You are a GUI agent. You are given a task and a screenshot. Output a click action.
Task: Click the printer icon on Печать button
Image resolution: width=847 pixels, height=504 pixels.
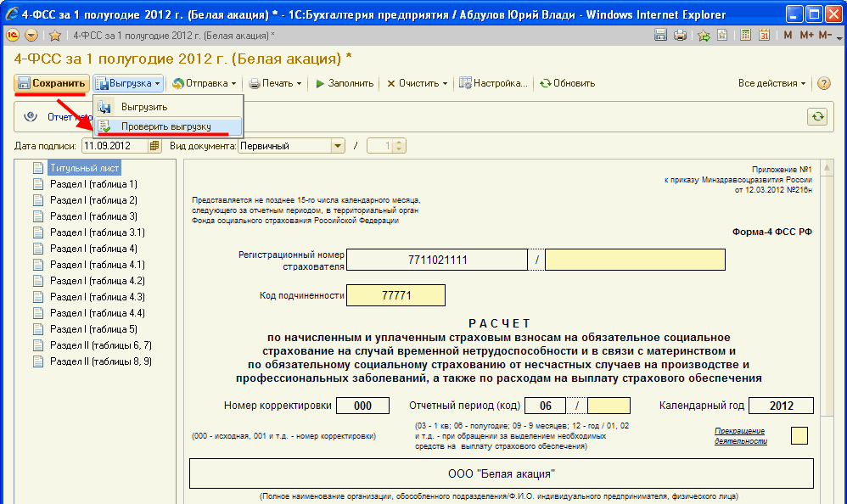point(255,84)
